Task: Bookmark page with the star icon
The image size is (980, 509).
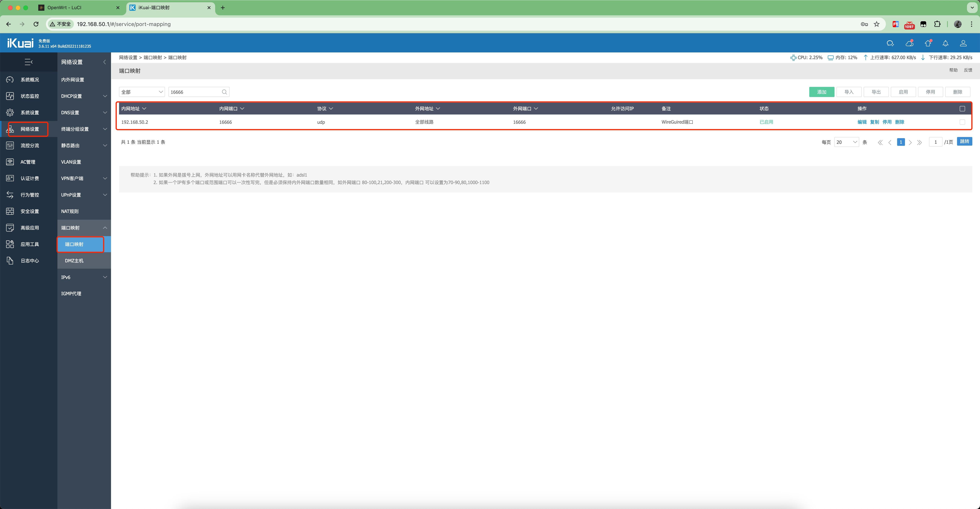Action: 876,24
